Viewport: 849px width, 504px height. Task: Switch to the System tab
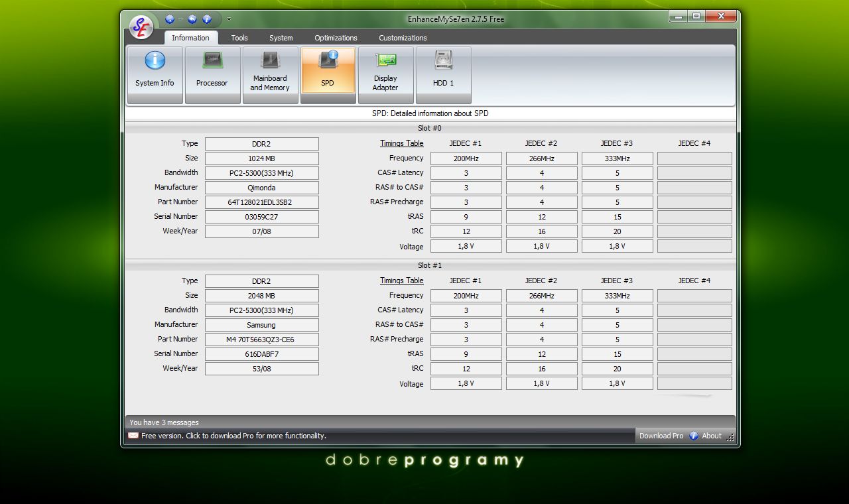(x=281, y=38)
